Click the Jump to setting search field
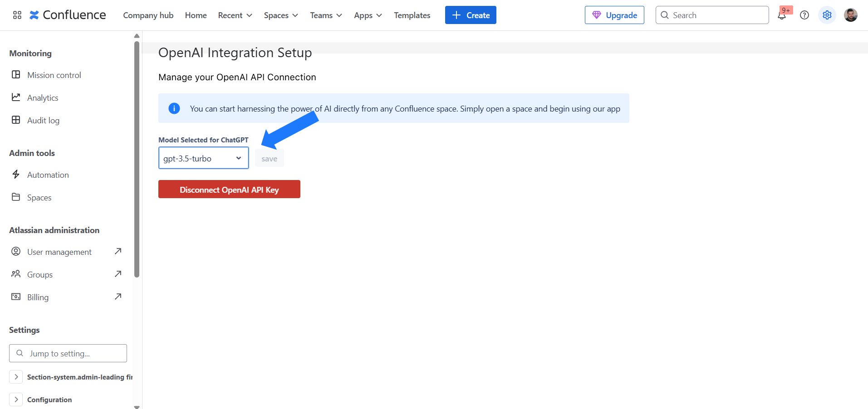 pyautogui.click(x=68, y=353)
